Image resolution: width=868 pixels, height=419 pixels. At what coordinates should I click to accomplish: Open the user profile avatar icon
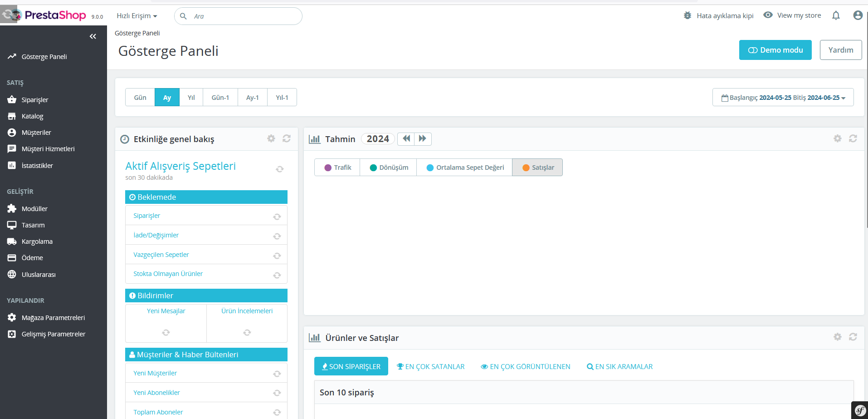click(858, 15)
